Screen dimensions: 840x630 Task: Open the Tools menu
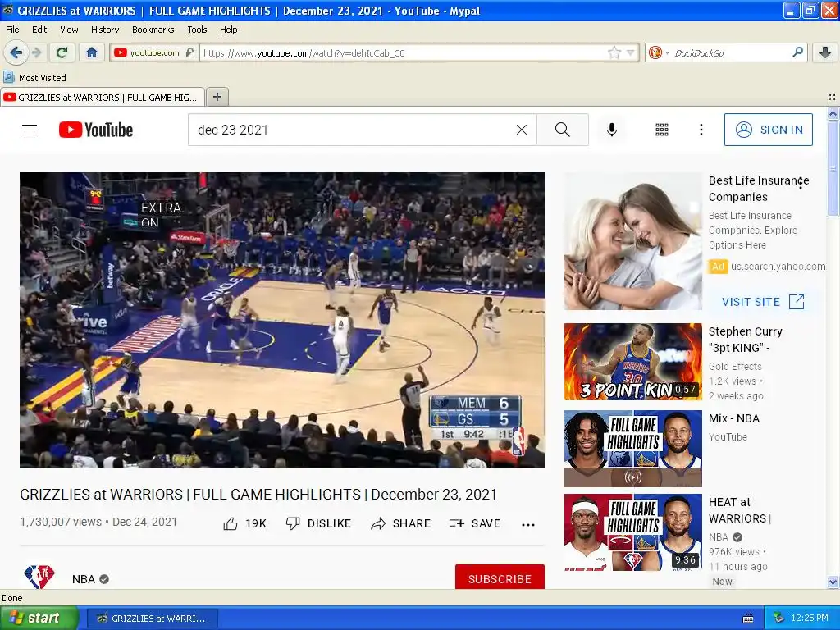197,30
